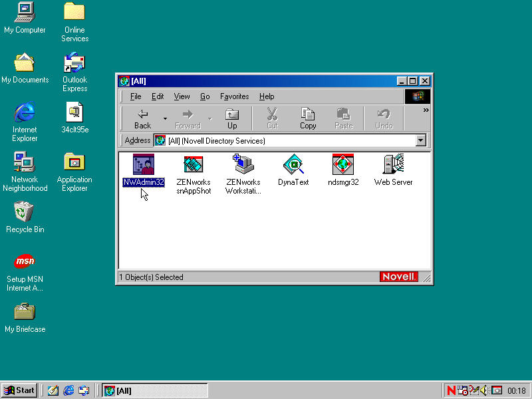Screen dimensions: 532x399
Task: Launch Internet Explorer from quick launch
Action: [x=68, y=390]
